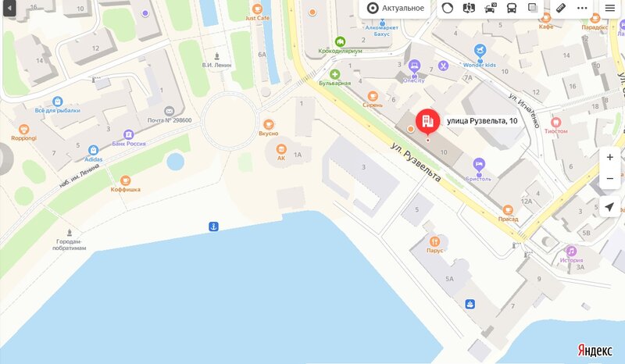Open the Актуальное stories button

[x=395, y=9]
